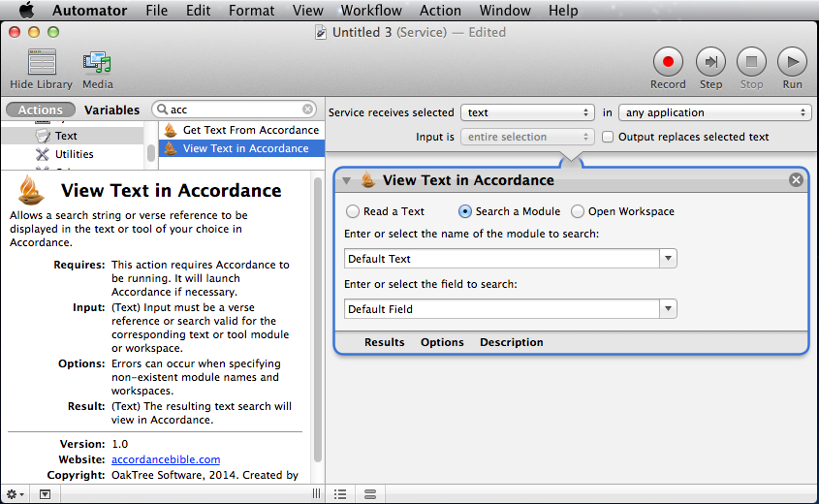Choose the Open Workspace option

pyautogui.click(x=577, y=211)
